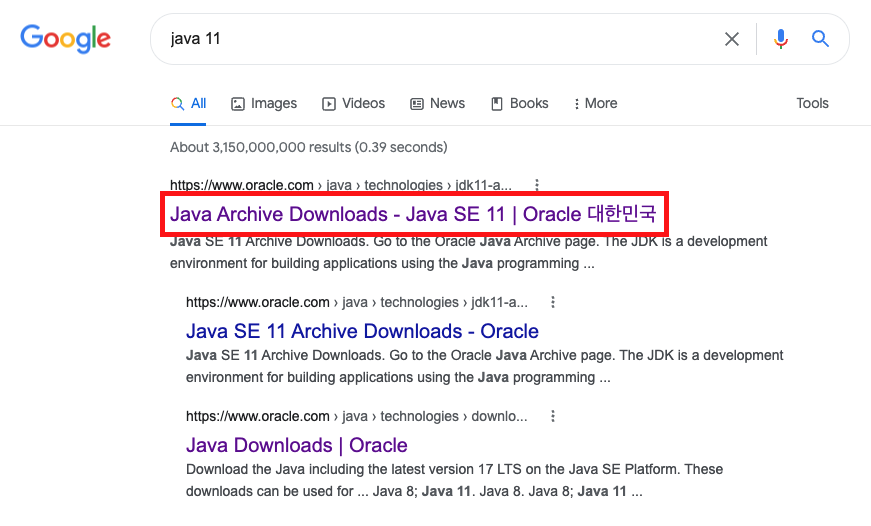Click the second result's indented oracle.com jdk11-a breadcrumb
This screenshot has width=871, height=526.
tap(357, 302)
